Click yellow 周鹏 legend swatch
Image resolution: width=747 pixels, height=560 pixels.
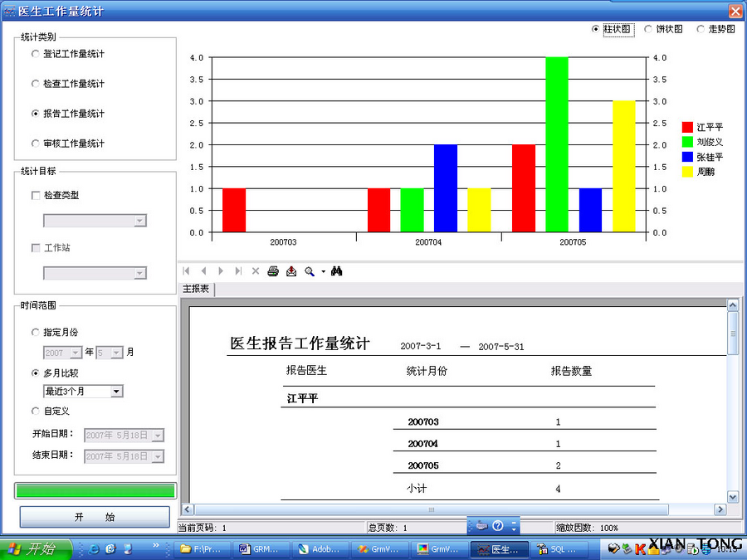click(687, 172)
